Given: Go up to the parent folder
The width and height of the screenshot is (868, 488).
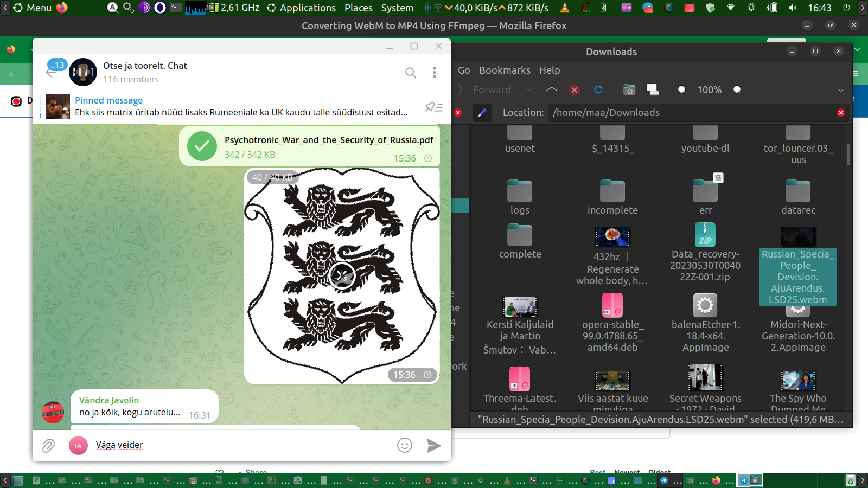Looking at the screenshot, I should click(551, 90).
